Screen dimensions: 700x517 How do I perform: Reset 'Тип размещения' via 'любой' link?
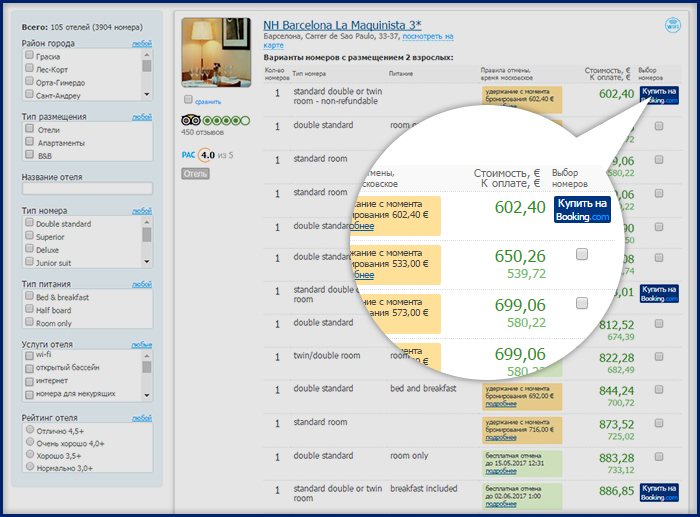142,117
